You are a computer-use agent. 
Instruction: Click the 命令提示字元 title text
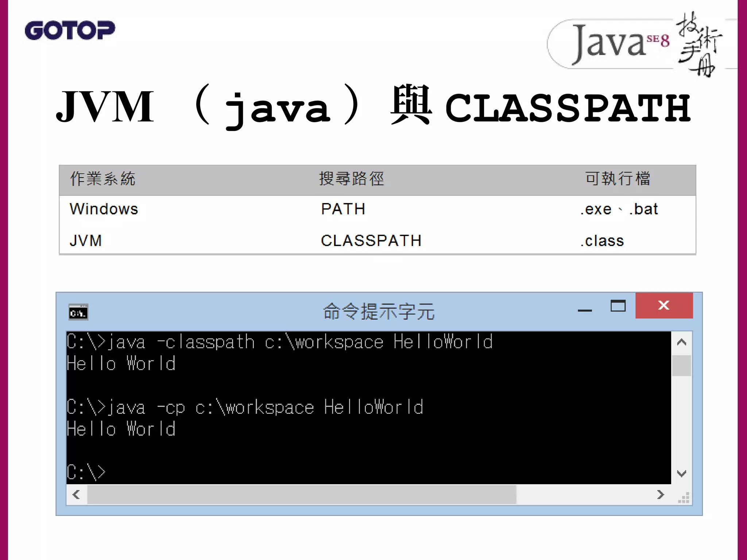tap(379, 312)
